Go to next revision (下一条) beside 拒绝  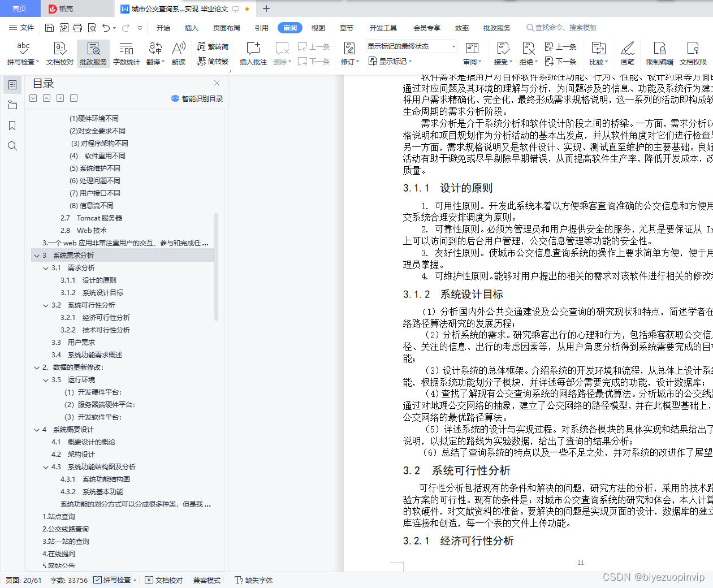pos(560,61)
